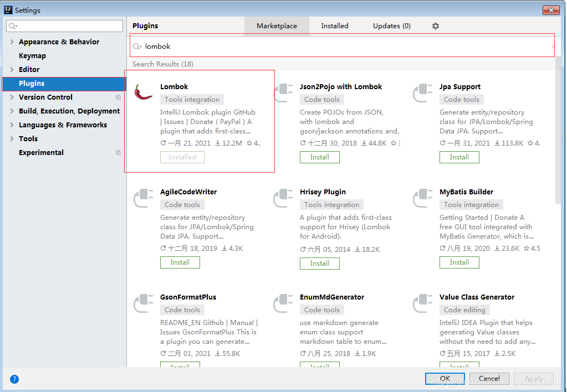Click Code tools tag under Jpa Support
Viewport: 567px width, 392px height.
point(461,99)
